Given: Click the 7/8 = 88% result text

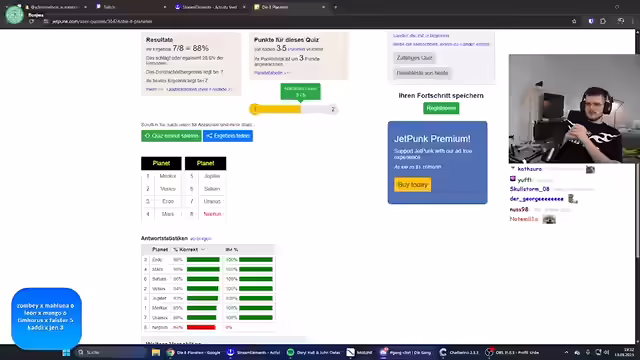Looking at the screenshot, I should pyautogui.click(x=190, y=48).
